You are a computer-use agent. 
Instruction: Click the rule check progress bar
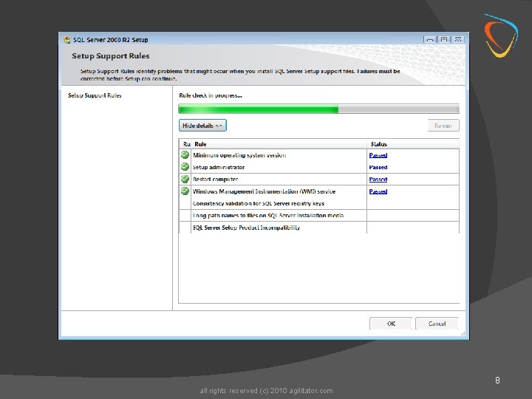click(318, 109)
